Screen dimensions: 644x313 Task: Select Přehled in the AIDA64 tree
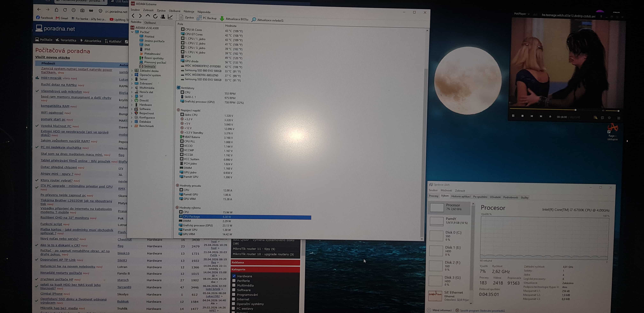click(147, 37)
